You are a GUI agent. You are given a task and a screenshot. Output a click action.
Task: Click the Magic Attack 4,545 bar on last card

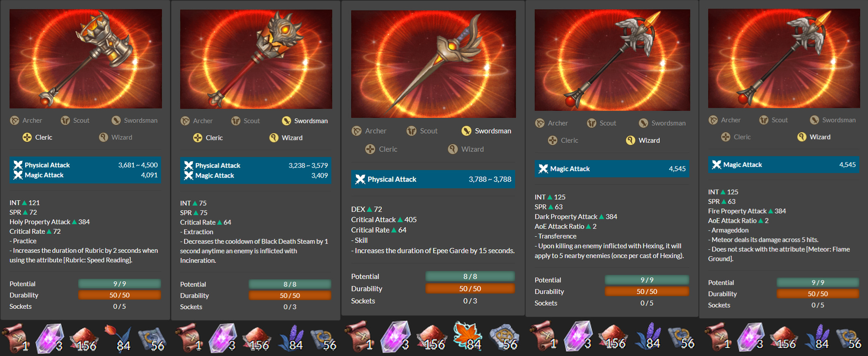[x=784, y=165]
